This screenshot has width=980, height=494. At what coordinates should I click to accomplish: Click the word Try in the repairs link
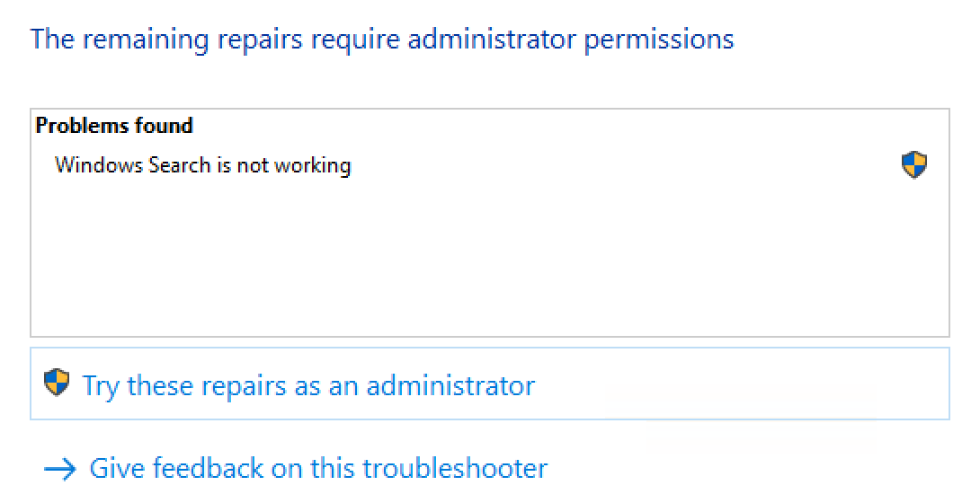pyautogui.click(x=100, y=385)
